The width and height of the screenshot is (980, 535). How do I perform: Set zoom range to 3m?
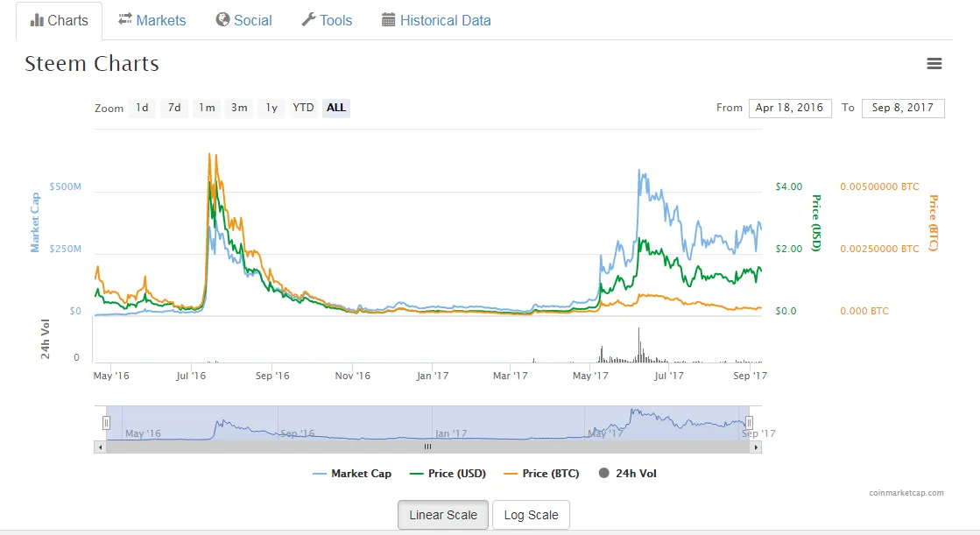tap(239, 108)
